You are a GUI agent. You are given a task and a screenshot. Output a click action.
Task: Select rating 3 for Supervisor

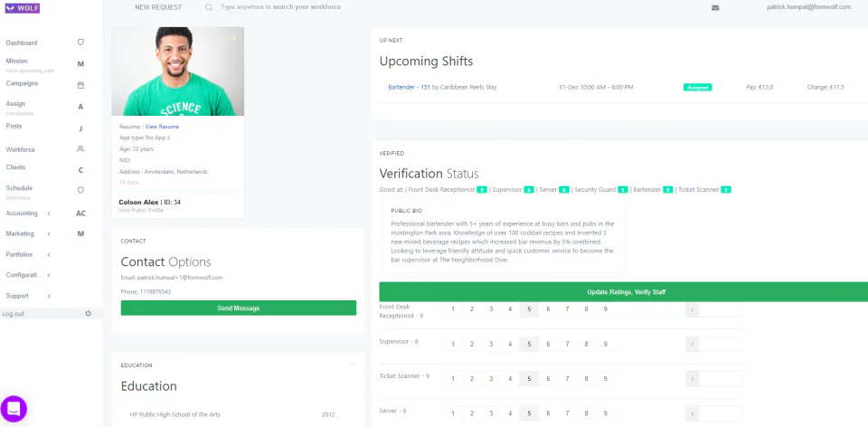(491, 344)
